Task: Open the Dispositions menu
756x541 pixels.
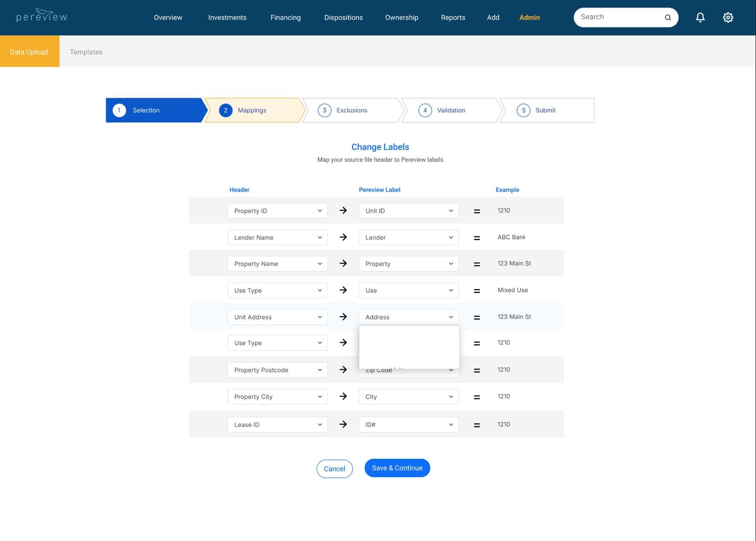Action: [x=344, y=17]
